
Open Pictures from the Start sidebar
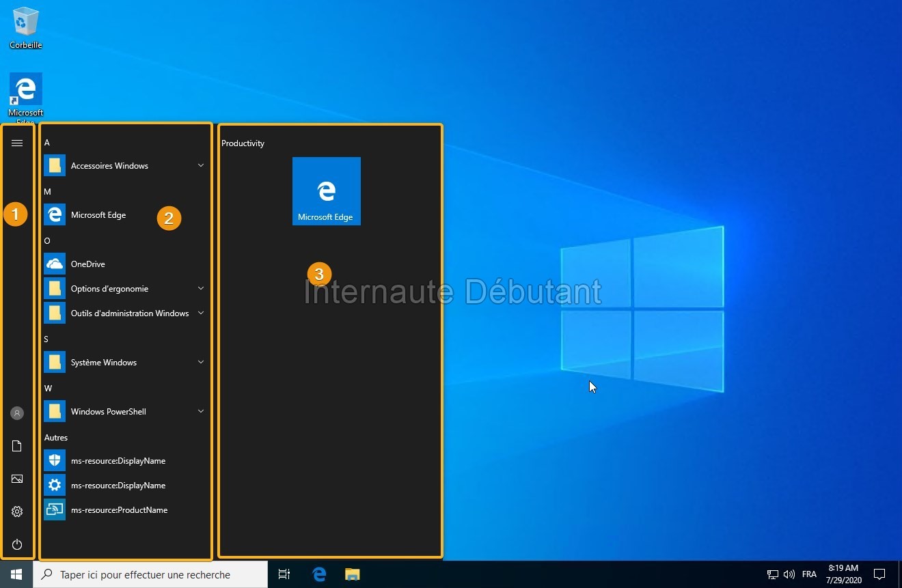tap(17, 479)
